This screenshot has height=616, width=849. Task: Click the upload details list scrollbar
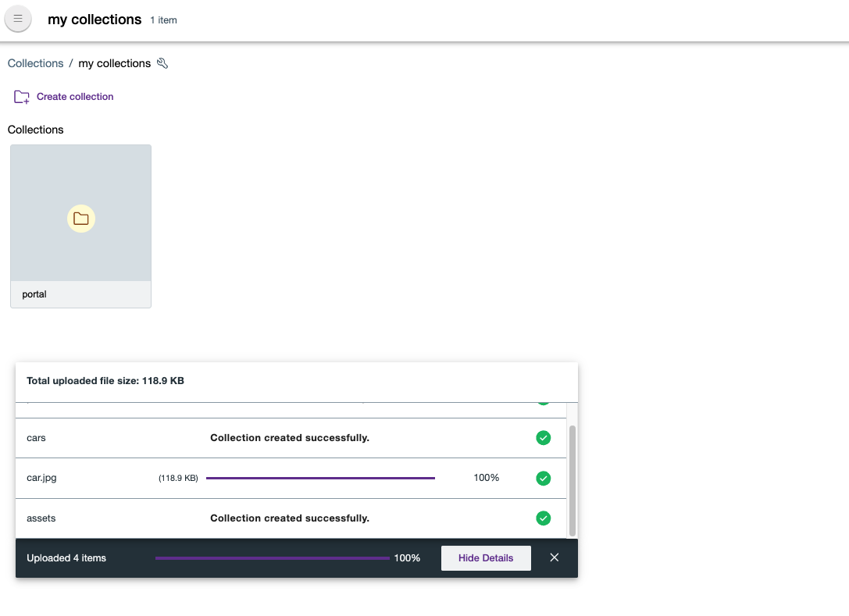tap(573, 481)
